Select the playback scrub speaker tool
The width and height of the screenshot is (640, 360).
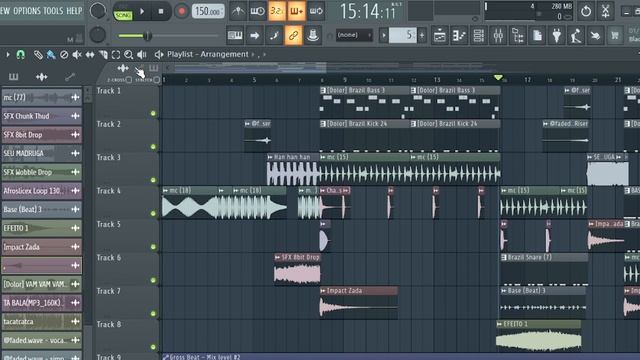pyautogui.click(x=142, y=54)
